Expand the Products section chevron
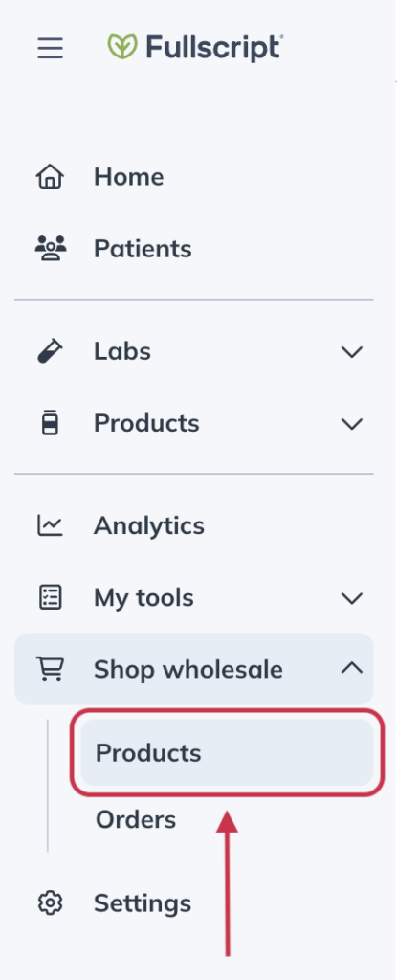The image size is (397, 980). [x=352, y=424]
